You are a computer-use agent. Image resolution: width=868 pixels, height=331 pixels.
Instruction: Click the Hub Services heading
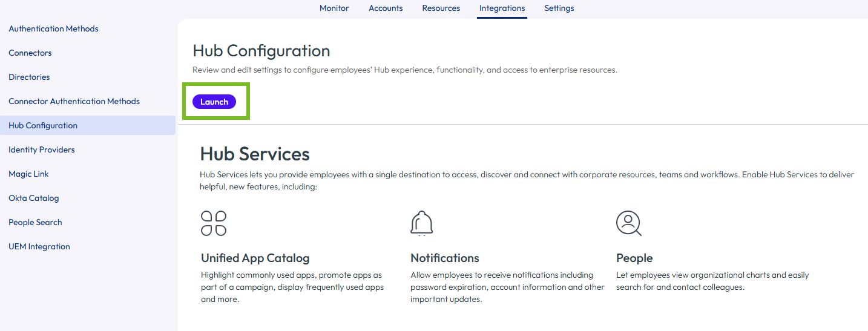[x=255, y=154]
